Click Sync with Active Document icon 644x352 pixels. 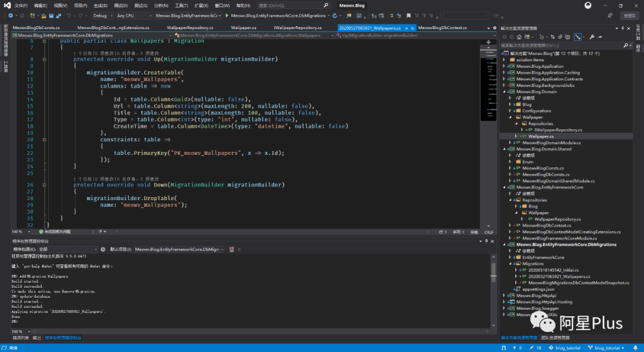pos(552,37)
